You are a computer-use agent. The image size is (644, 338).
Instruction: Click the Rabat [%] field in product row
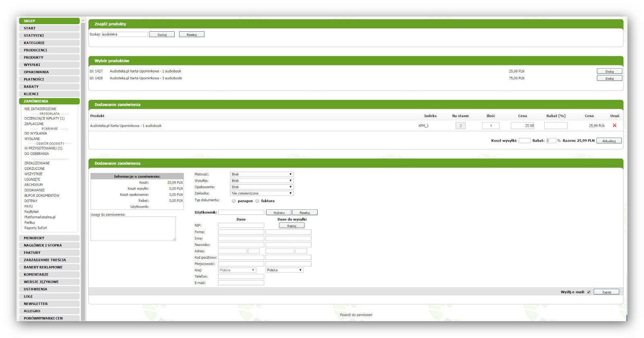[x=555, y=126]
